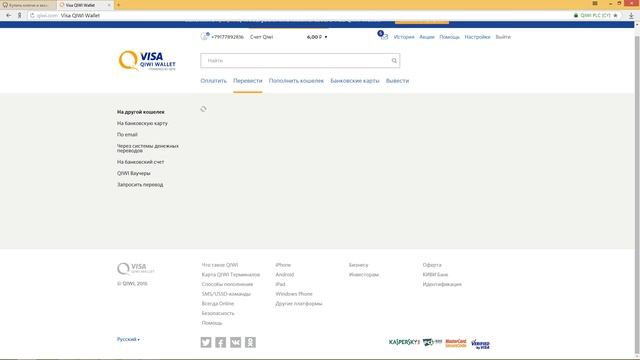Screen dimensions: 640x360
Task: Click the PCI DSS security badge
Action: (x=432, y=342)
